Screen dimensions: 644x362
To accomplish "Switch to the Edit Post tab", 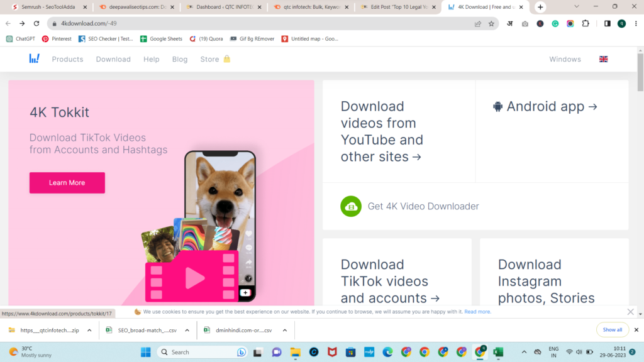I will click(x=398, y=7).
